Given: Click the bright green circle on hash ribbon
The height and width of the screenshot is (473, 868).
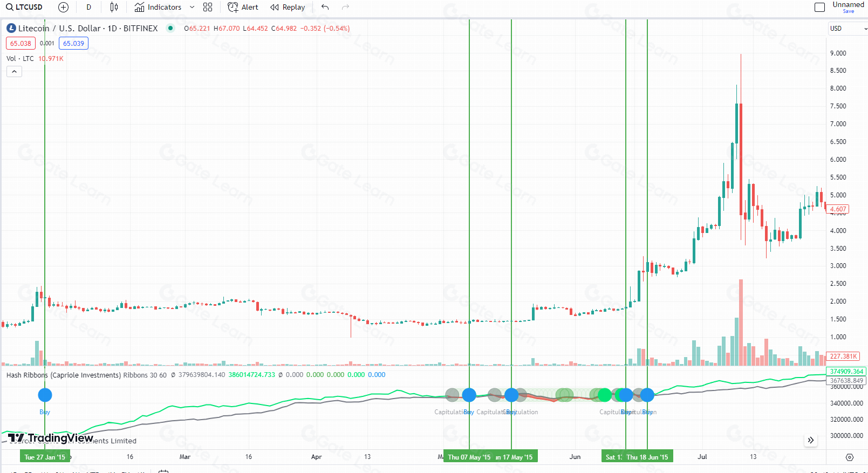Looking at the screenshot, I should tap(605, 395).
